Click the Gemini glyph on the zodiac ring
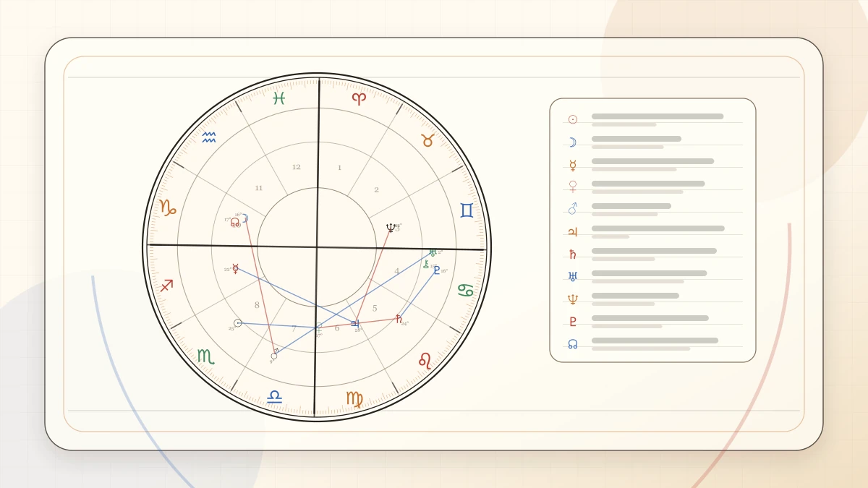This screenshot has width=868, height=488. 467,210
